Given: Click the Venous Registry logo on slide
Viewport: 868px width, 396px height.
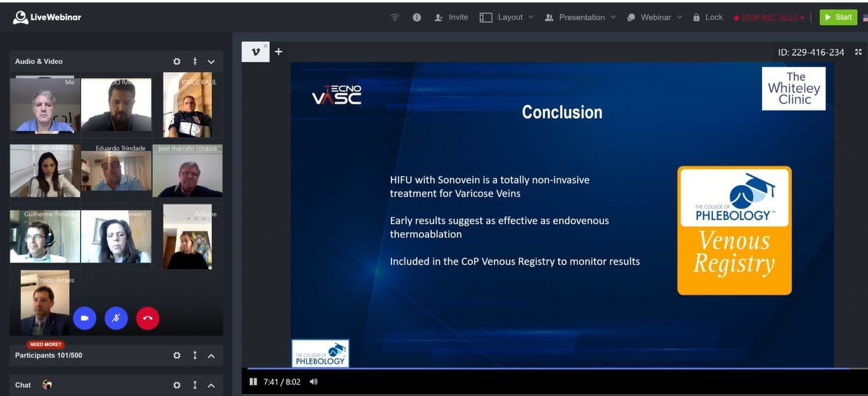Looking at the screenshot, I should point(735,230).
